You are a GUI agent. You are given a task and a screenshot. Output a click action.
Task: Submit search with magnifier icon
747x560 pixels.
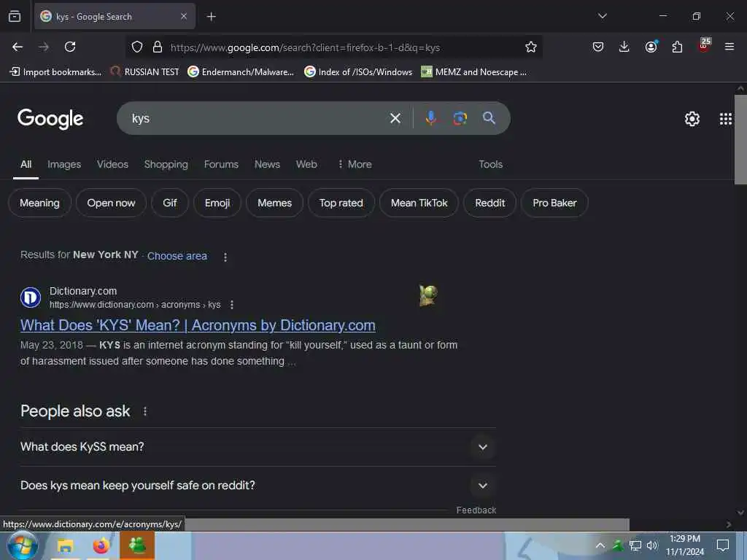(489, 118)
